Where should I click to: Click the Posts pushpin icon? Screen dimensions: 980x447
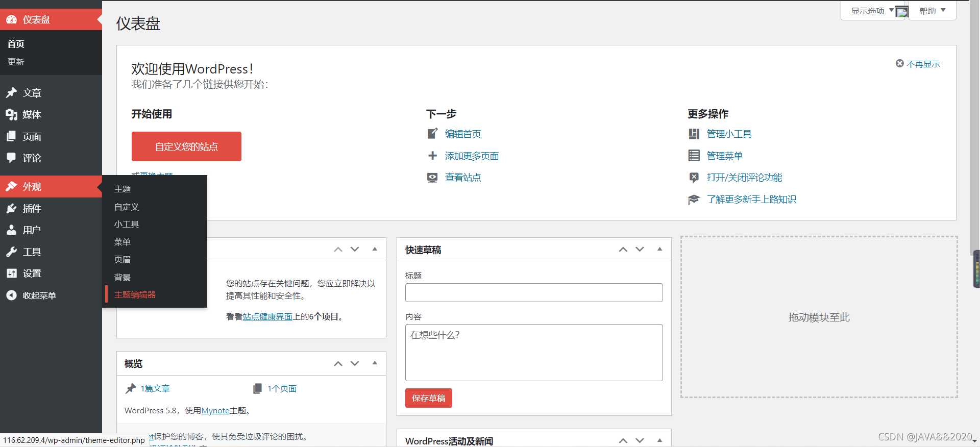click(12, 93)
